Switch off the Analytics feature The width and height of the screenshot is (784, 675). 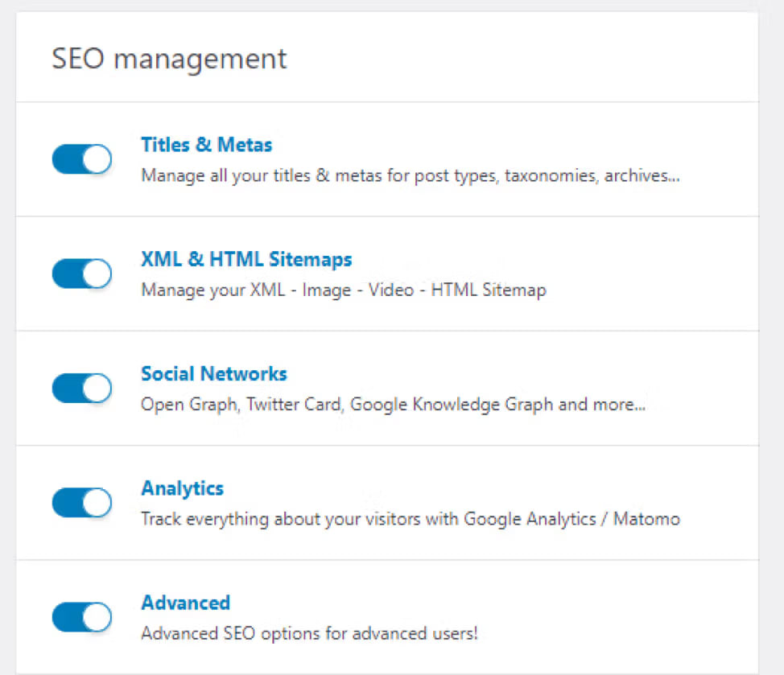81,502
